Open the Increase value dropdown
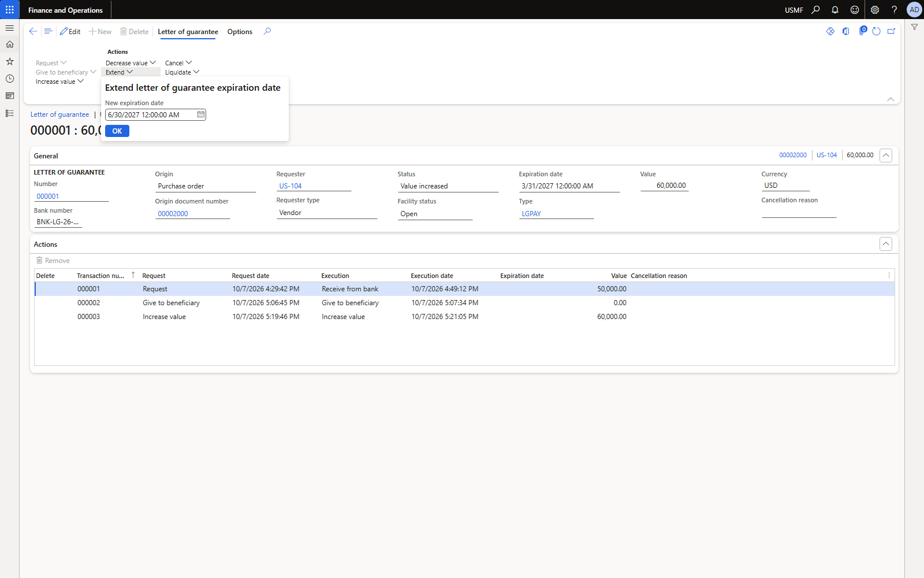924x578 pixels. [x=59, y=81]
